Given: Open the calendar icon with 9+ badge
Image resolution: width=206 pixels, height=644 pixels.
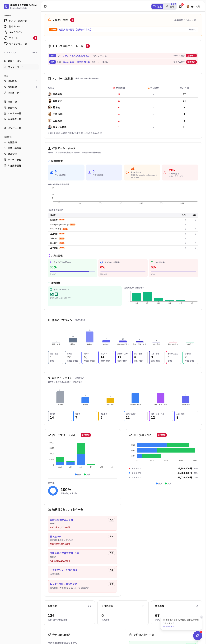Looking at the screenshot, I should tap(181, 6).
